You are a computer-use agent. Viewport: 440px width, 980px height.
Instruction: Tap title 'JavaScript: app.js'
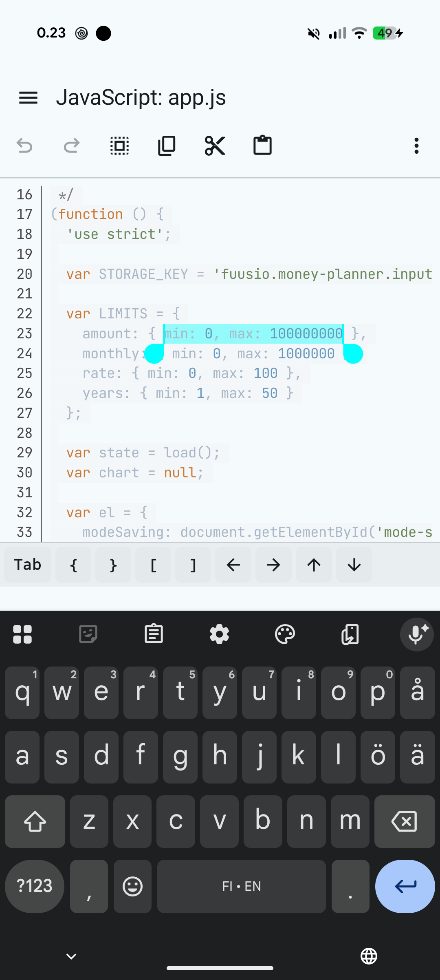[141, 97]
